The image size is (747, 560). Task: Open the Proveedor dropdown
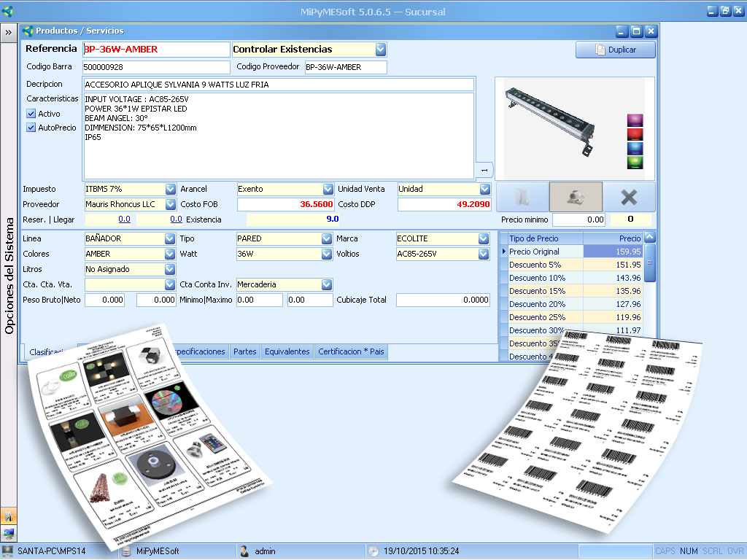pos(171,204)
